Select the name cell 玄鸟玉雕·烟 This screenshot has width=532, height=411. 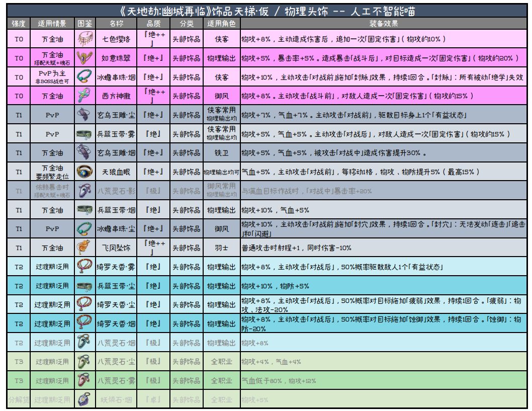pos(116,153)
